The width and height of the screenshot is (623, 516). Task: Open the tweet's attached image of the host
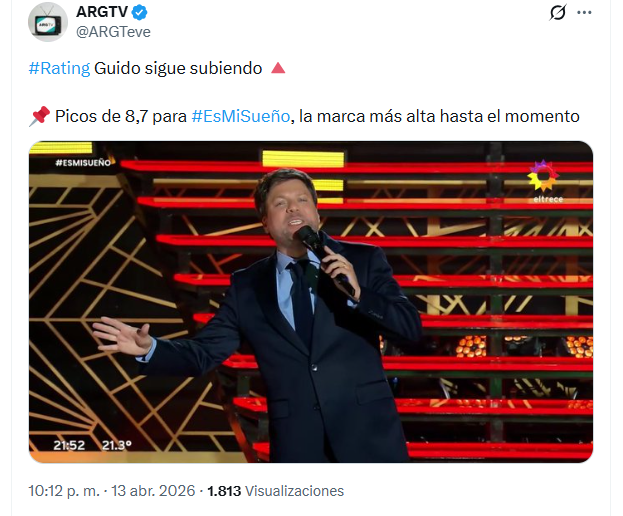[311, 302]
